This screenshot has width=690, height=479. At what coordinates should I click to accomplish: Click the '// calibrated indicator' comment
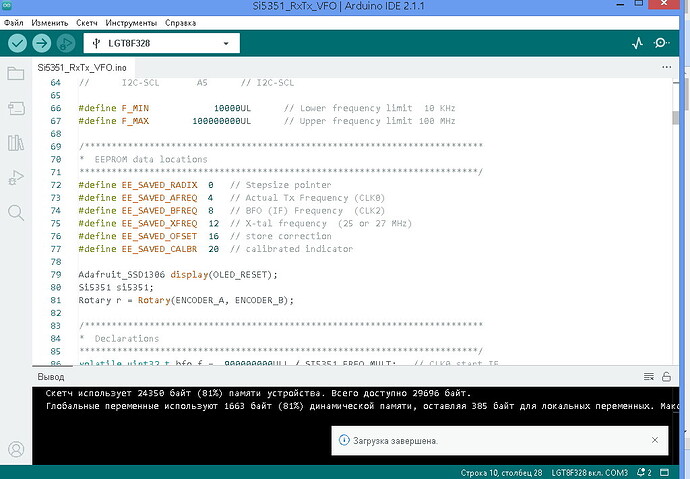(x=291, y=249)
